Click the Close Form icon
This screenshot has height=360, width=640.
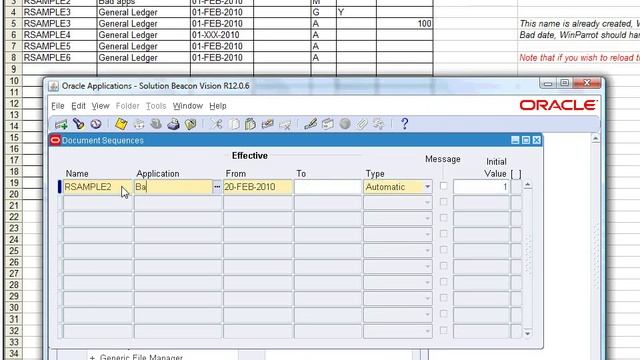click(191, 124)
